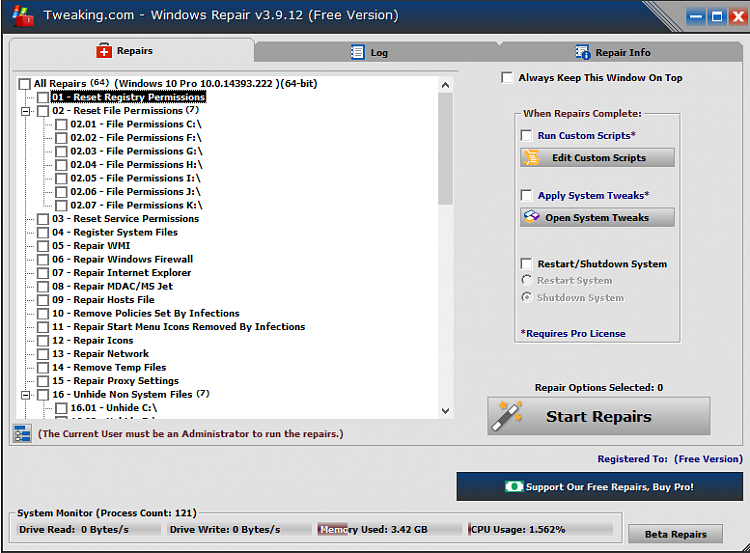Select 07 - Repair Internet Explorer row
Screen dimensions: 750x553
point(121,273)
